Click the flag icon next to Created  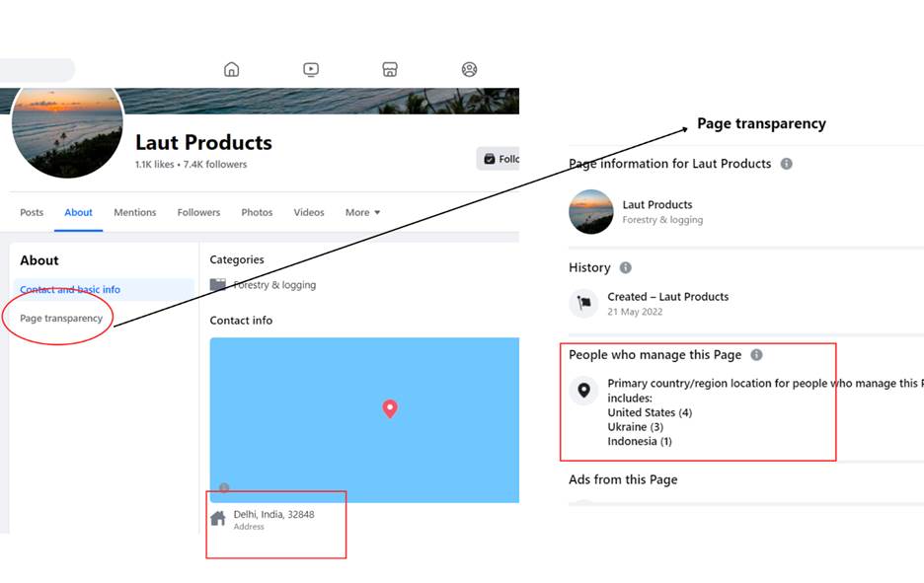point(583,303)
